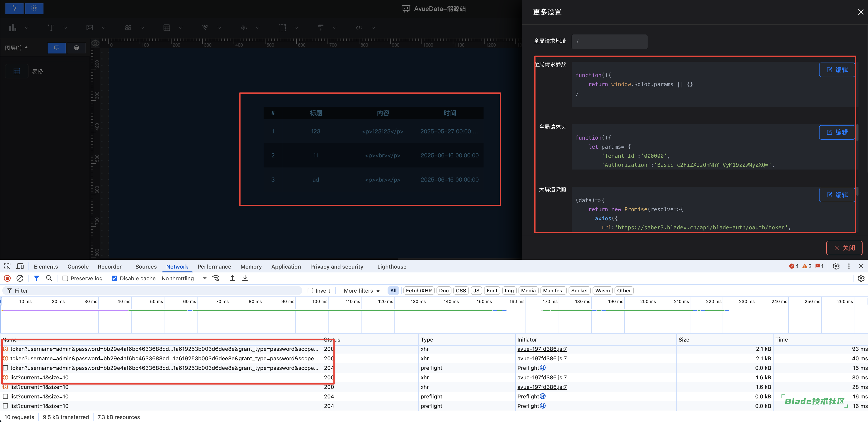
Task: Switch to the database data view
Action: pyautogui.click(x=77, y=48)
